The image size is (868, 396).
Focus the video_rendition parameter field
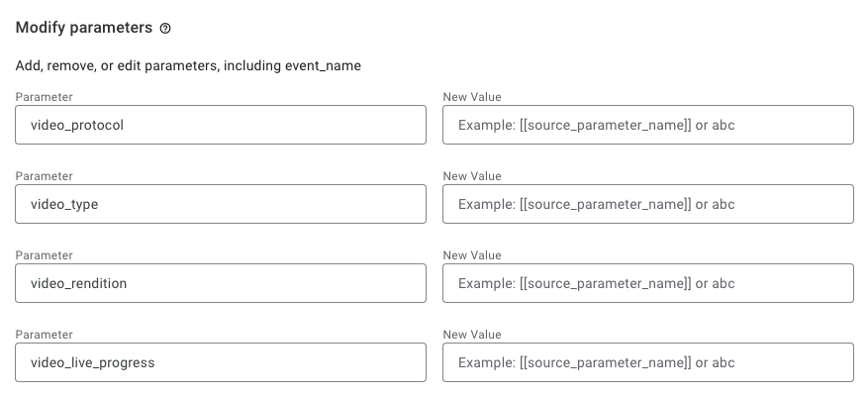(x=221, y=283)
